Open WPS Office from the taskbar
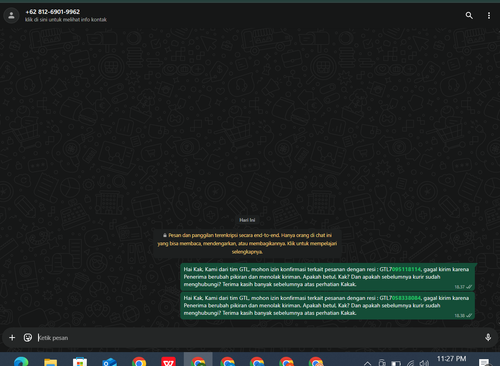Image resolution: width=500 pixels, height=366 pixels. [168, 362]
